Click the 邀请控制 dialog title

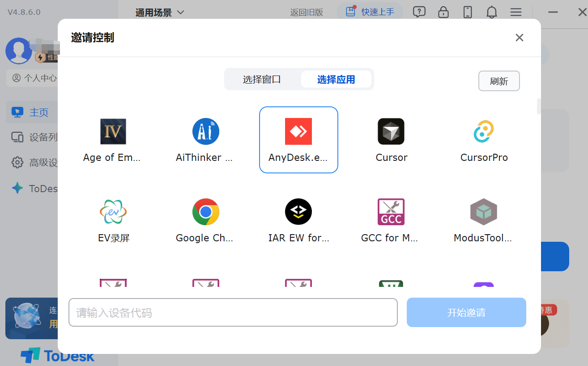pos(93,38)
